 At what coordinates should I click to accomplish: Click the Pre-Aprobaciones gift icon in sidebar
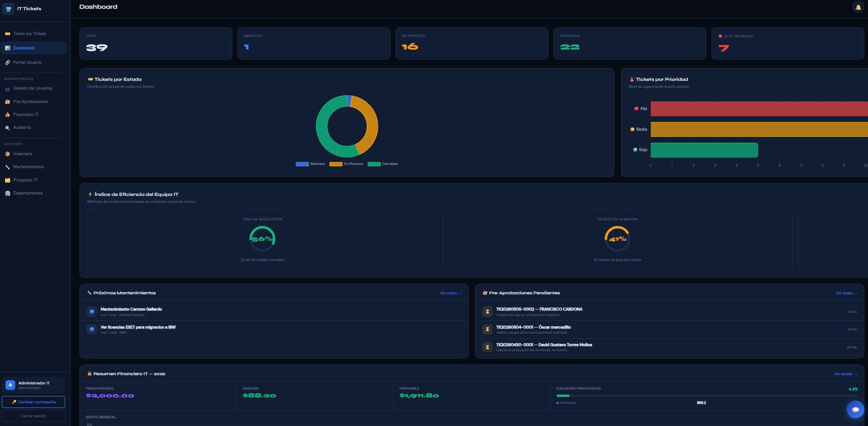point(7,102)
